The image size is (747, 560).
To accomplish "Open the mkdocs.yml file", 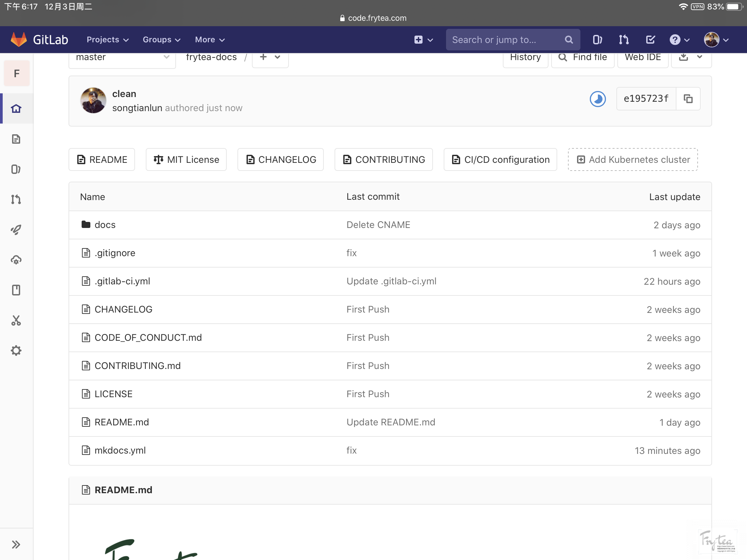I will click(x=120, y=450).
